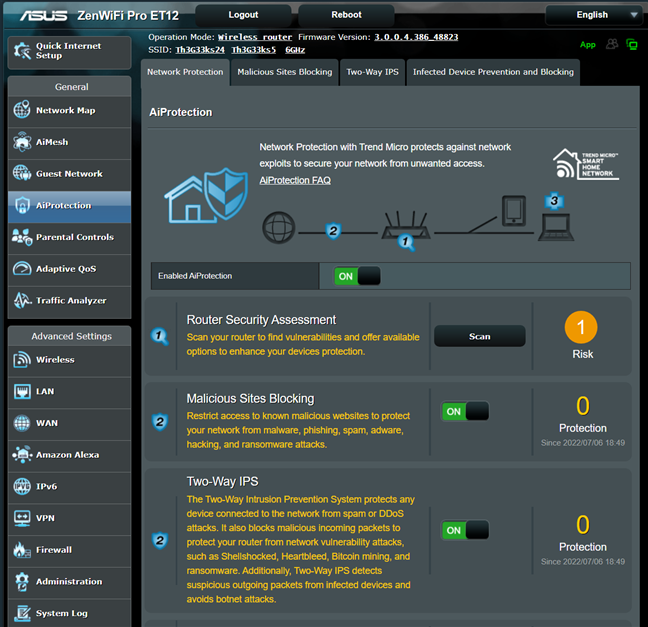
Task: Click the VPN sidebar icon
Action: click(x=22, y=518)
